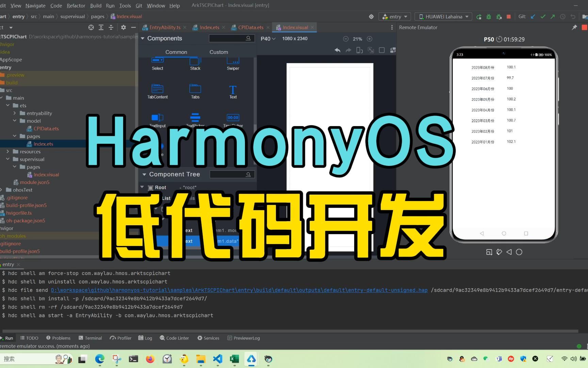This screenshot has height=368, width=588.
Task: Open CPIData.ets in project tree
Action: click(x=43, y=128)
